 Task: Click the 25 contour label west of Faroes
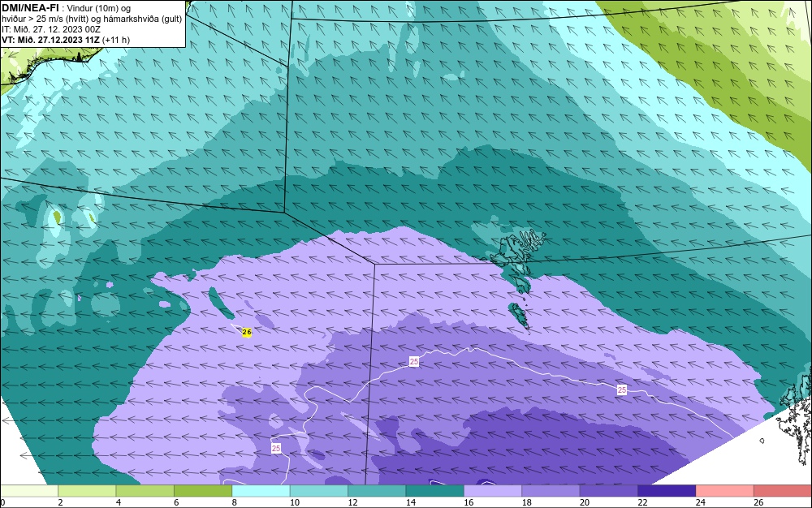tap(414, 362)
